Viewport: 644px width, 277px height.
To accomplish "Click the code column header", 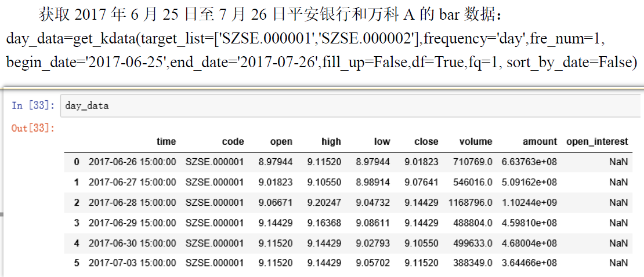I will [233, 142].
